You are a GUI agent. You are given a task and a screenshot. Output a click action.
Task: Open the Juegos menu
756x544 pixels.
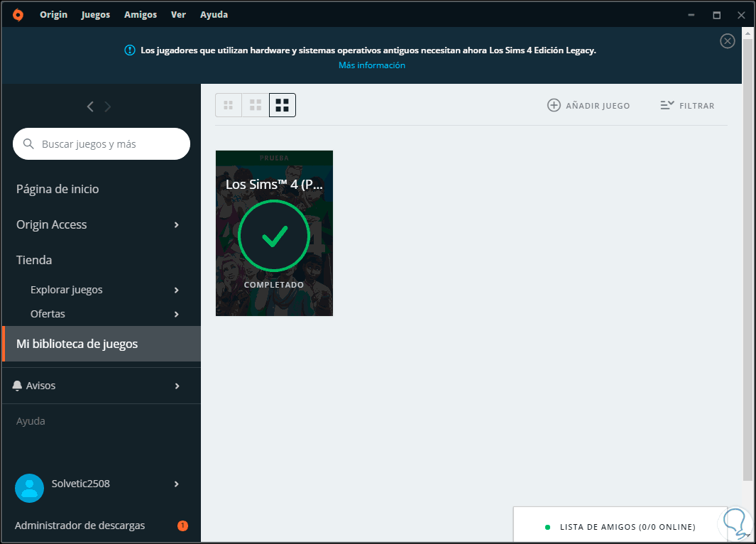click(95, 14)
